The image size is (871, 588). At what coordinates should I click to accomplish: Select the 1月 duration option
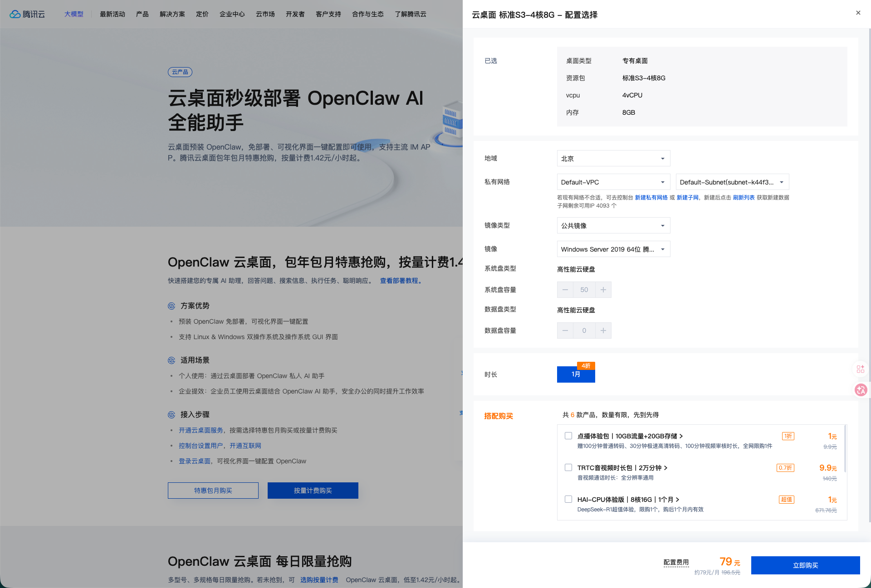[x=576, y=374]
